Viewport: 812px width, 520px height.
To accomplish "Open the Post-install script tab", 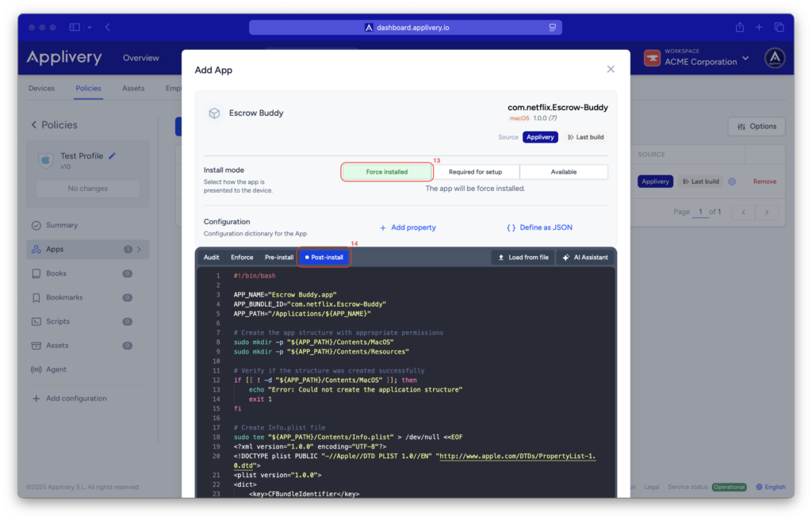I will 324,258.
